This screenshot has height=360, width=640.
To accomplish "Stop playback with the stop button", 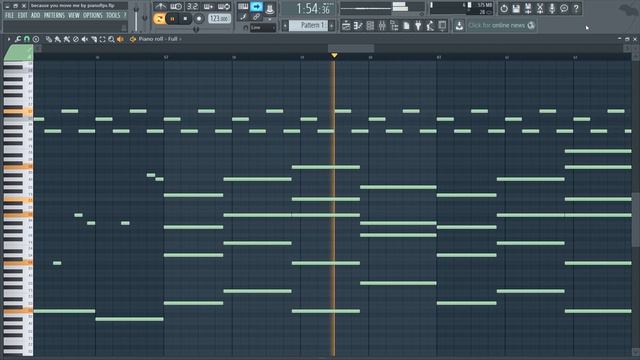I will point(185,19).
